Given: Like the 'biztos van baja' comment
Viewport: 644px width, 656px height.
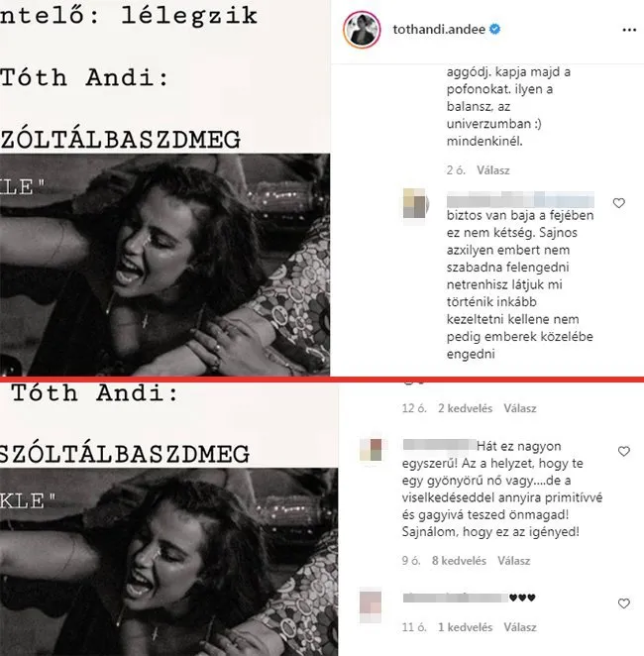Looking at the screenshot, I should (x=619, y=203).
